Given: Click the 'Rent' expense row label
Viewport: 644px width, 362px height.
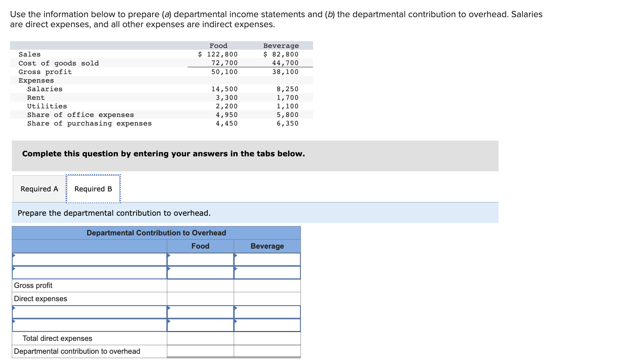Looking at the screenshot, I should pyautogui.click(x=36, y=98).
